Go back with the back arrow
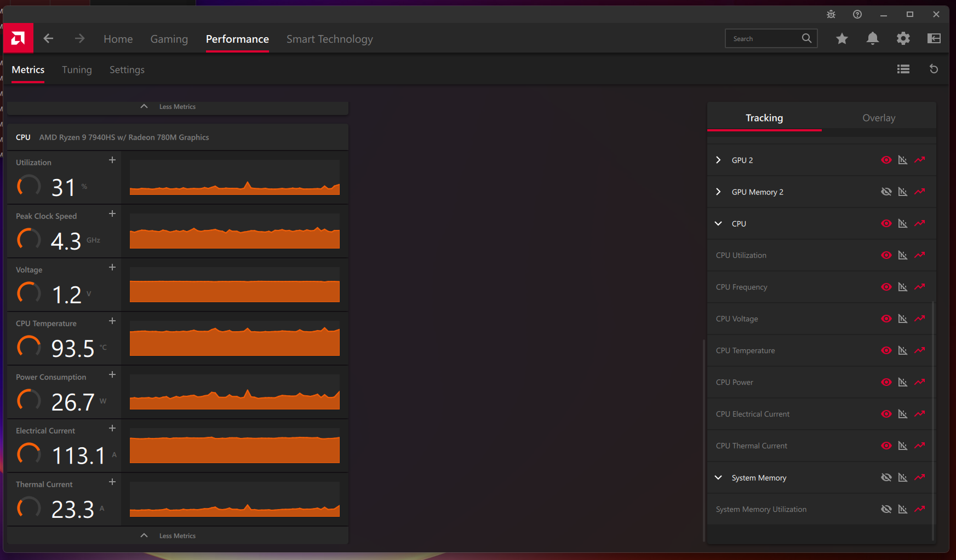The width and height of the screenshot is (956, 560). tap(48, 38)
